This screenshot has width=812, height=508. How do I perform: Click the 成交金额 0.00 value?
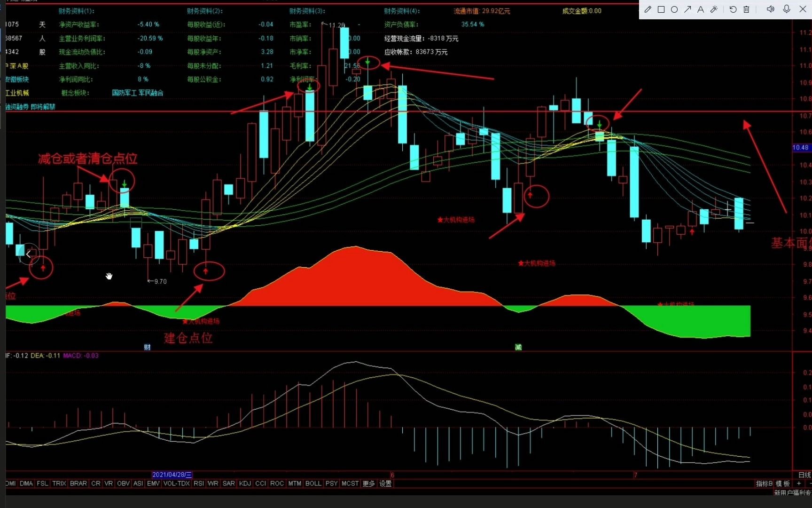[x=582, y=11]
